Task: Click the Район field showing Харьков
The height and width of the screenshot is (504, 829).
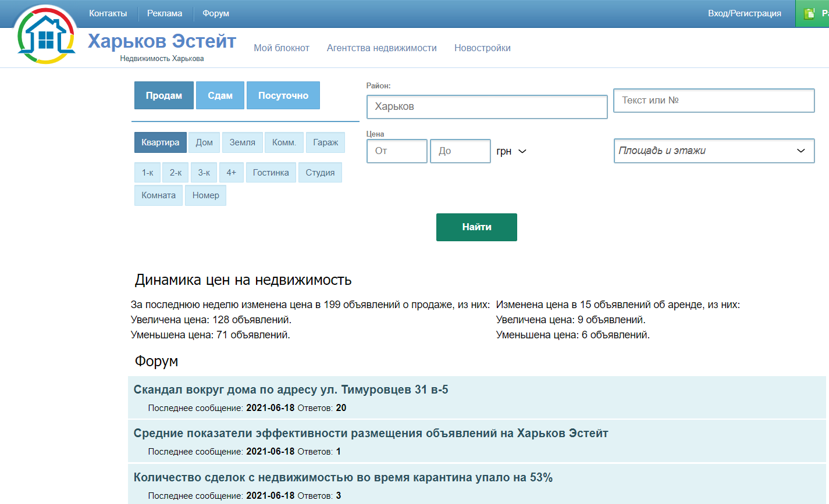Action: pos(487,107)
